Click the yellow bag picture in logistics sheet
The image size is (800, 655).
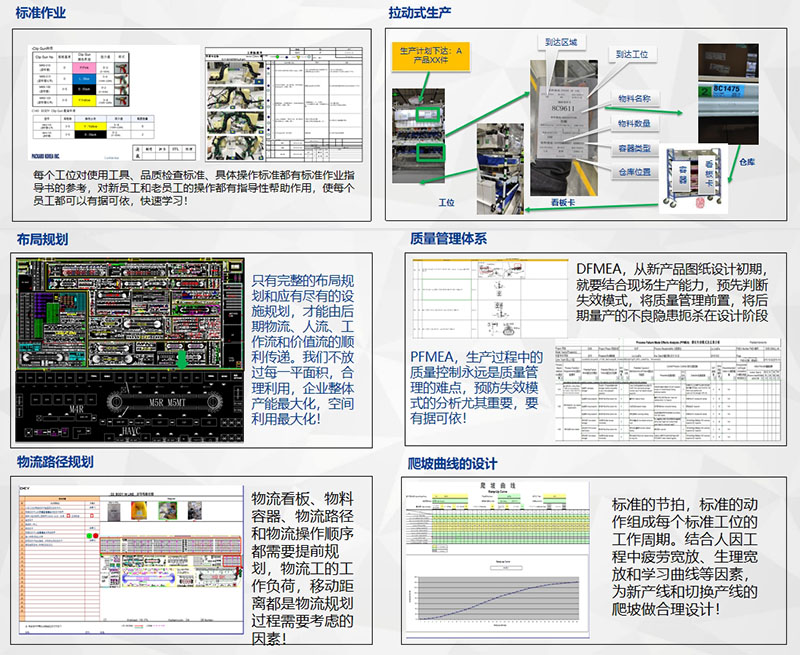(x=139, y=510)
